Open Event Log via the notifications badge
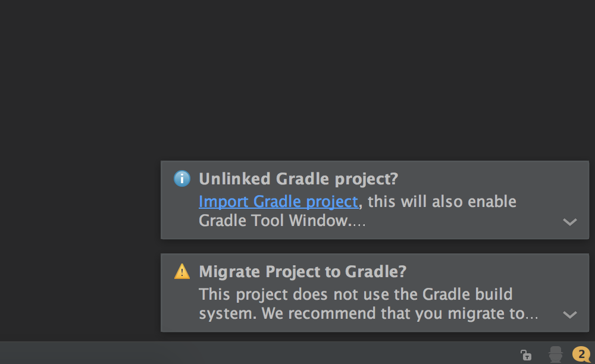595x364 pixels. (x=581, y=354)
